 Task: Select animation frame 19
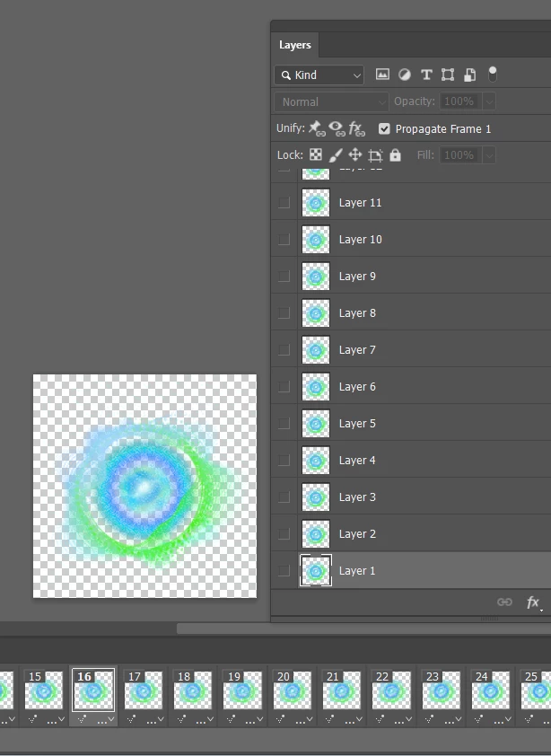(x=242, y=690)
